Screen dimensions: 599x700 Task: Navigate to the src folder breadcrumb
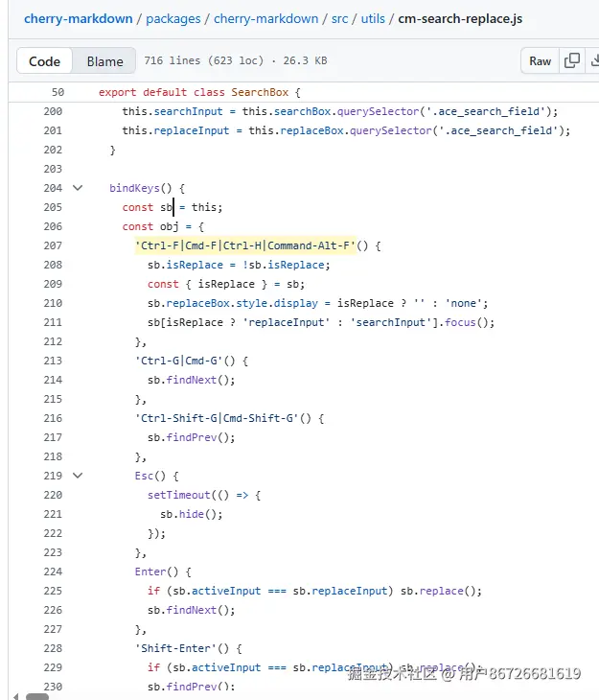(x=338, y=18)
